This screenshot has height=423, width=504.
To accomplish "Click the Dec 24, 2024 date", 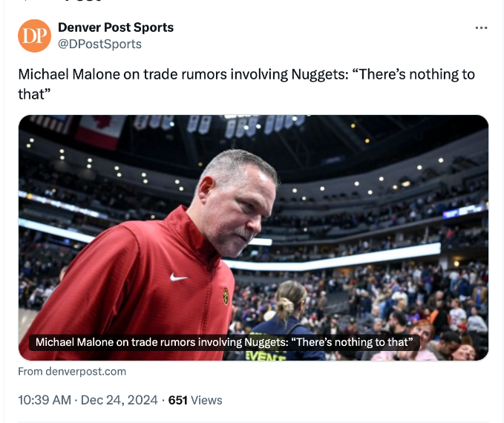I will [119, 400].
